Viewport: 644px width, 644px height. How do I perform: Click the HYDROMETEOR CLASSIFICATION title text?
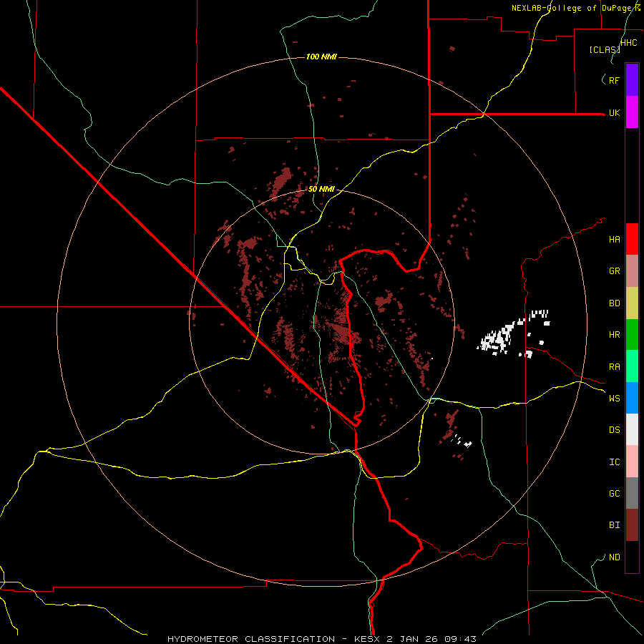(251, 639)
